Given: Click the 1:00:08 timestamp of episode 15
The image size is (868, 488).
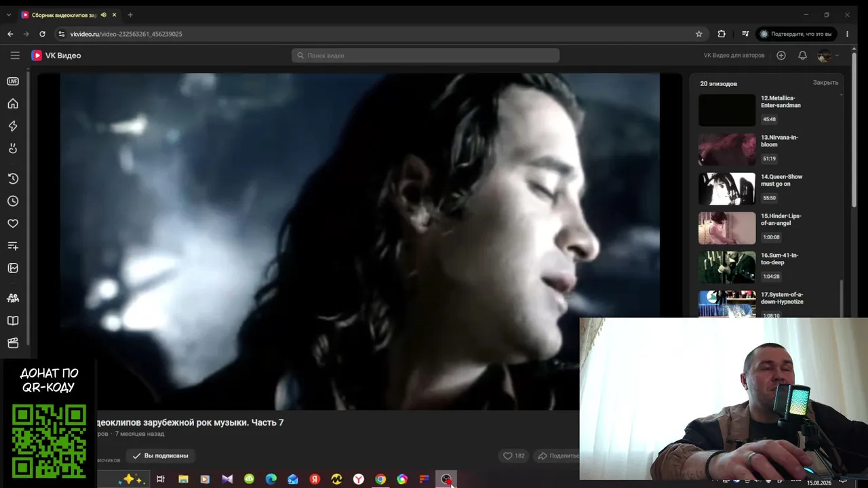Looking at the screenshot, I should click(771, 237).
